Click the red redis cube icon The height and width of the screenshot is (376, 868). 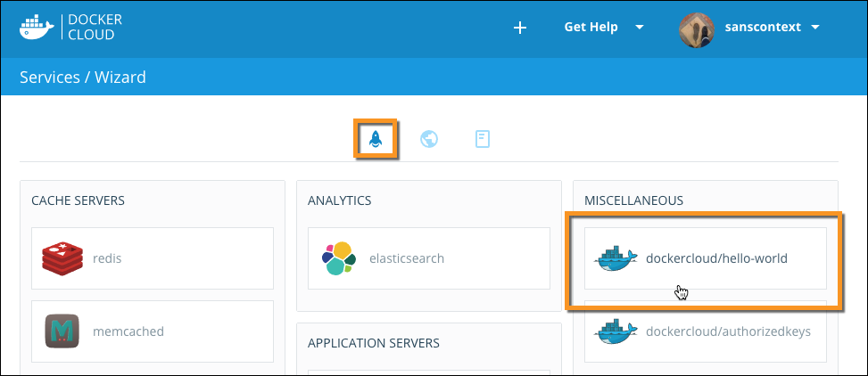pyautogui.click(x=62, y=258)
